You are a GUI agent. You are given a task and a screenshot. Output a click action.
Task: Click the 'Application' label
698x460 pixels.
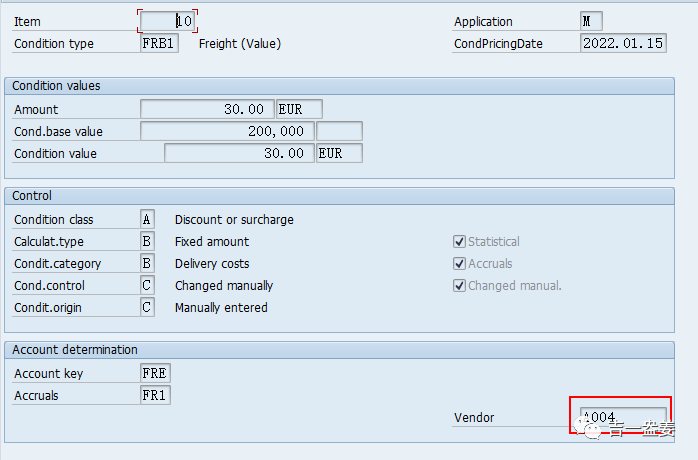[483, 21]
